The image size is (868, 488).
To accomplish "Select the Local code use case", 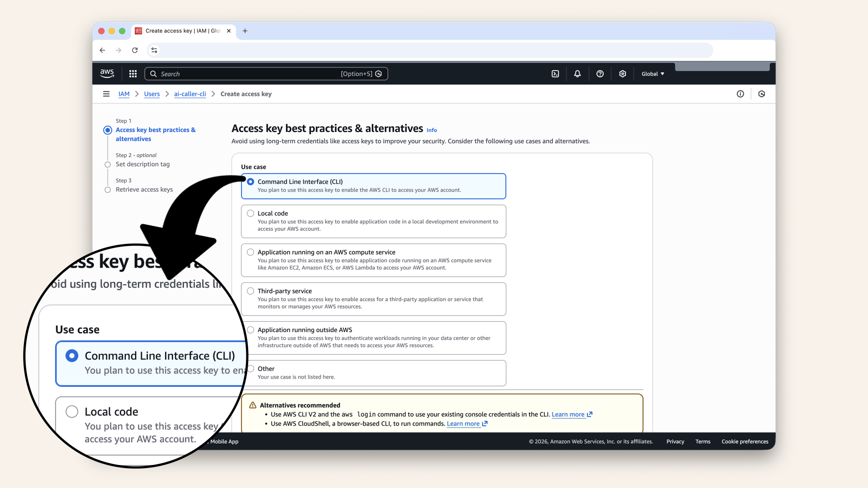I will [250, 213].
